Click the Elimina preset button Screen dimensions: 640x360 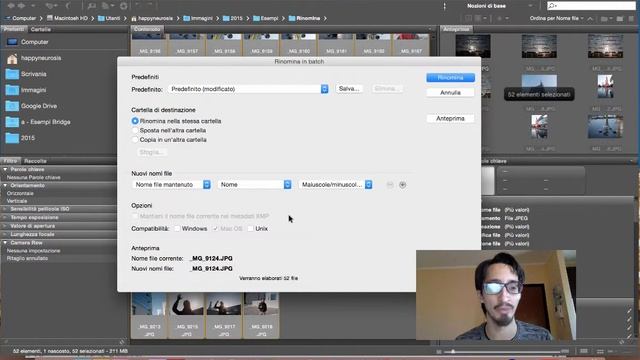[x=386, y=89]
